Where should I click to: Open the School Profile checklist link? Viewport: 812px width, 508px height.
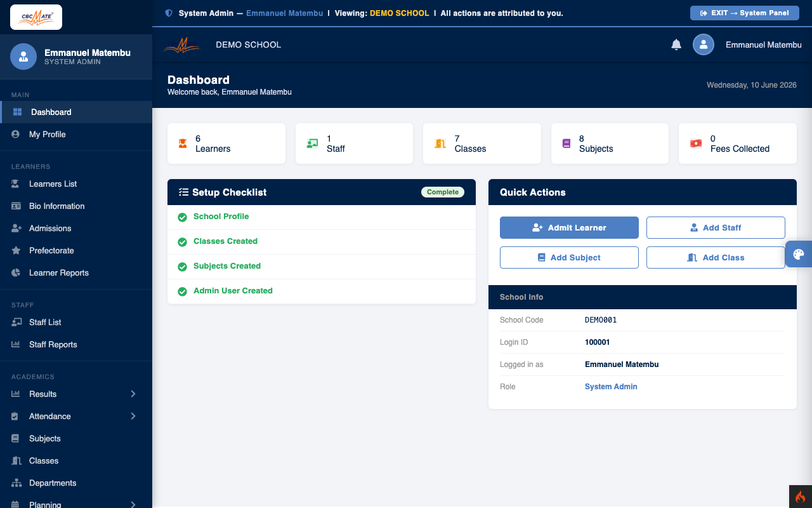(x=221, y=217)
